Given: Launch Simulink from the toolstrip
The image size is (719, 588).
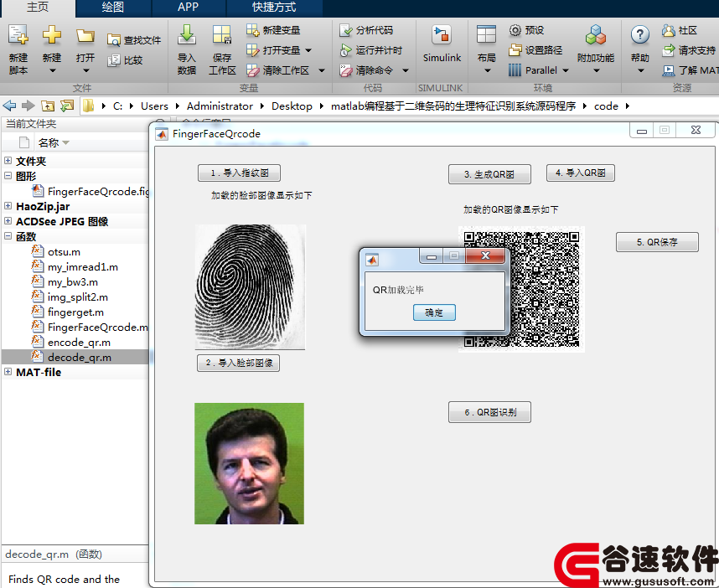Looking at the screenshot, I should (442, 44).
